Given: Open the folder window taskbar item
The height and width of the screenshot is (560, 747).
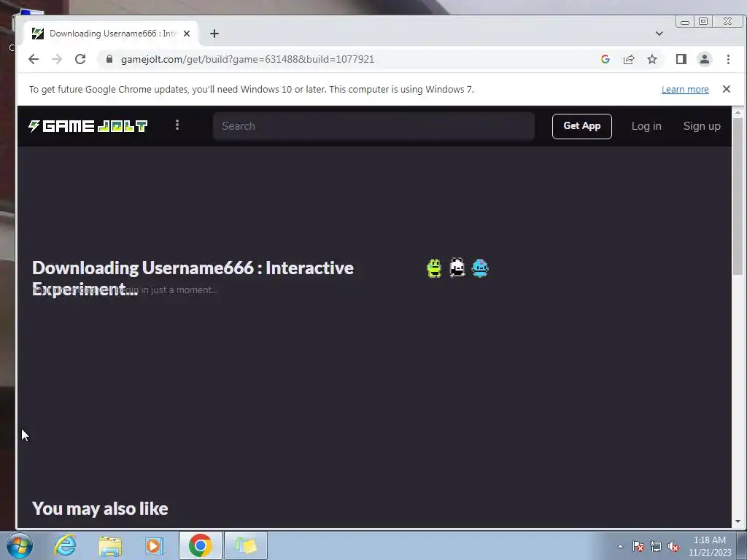Looking at the screenshot, I should 246,545.
